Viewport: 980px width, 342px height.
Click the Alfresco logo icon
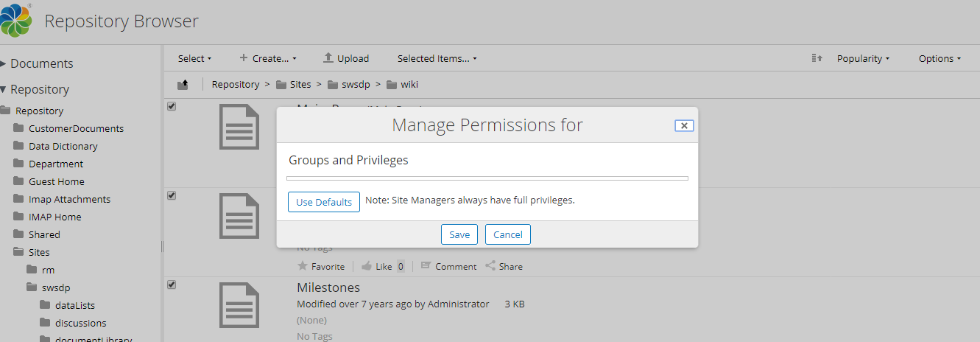tap(16, 21)
